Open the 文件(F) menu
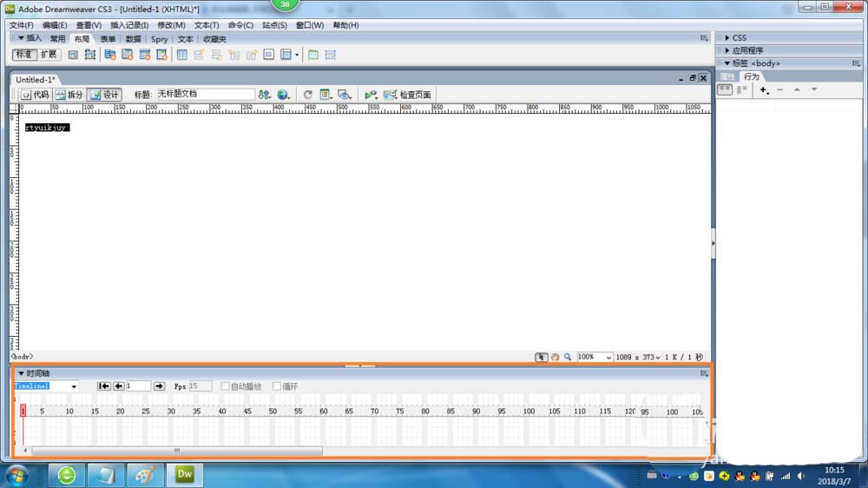This screenshot has width=868, height=488. coord(21,25)
